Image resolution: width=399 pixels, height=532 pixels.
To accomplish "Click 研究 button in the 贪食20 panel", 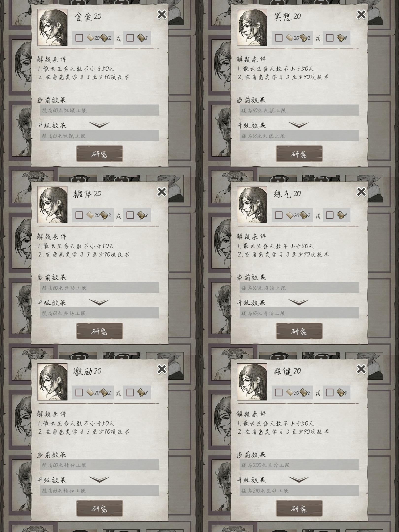I will tap(100, 154).
